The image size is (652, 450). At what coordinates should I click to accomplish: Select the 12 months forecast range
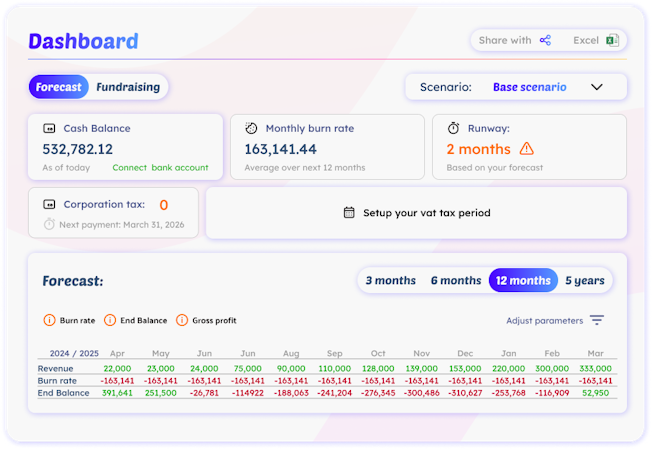point(523,281)
